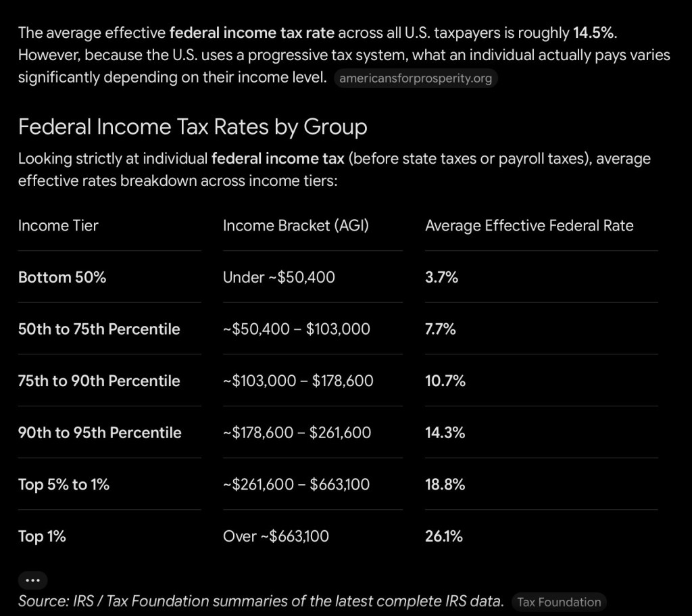Select the Federal Income Tax Rates by Group heading
The image size is (692, 616).
click(193, 127)
